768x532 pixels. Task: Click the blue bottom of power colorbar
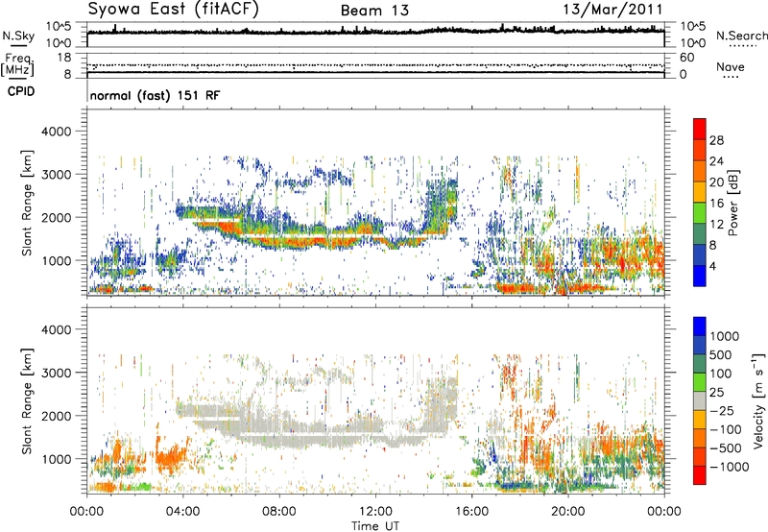tap(700, 277)
